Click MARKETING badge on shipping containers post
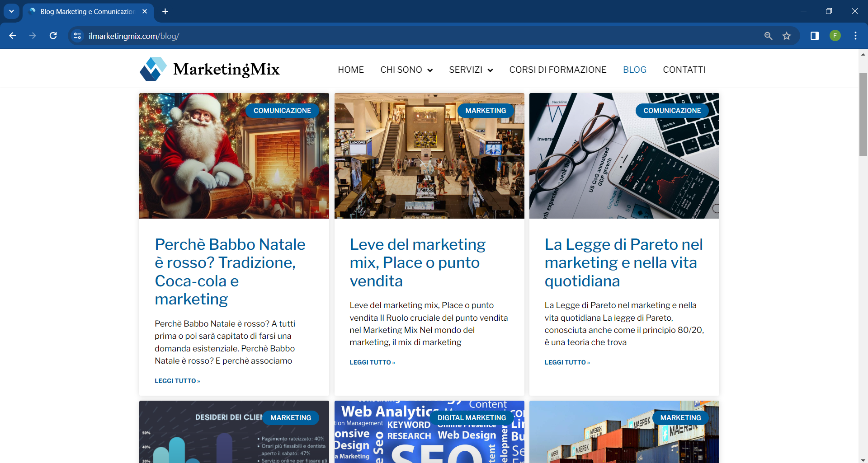The image size is (868, 463). click(680, 418)
